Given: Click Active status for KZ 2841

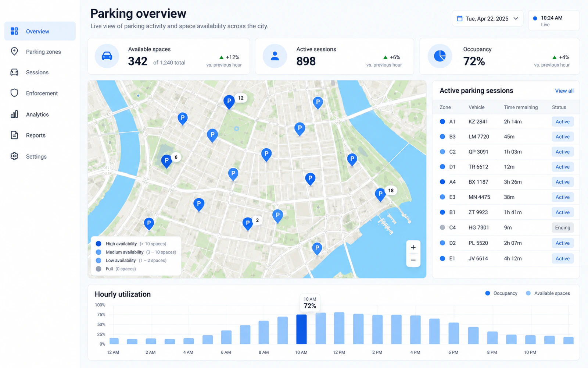Looking at the screenshot, I should tap(563, 121).
